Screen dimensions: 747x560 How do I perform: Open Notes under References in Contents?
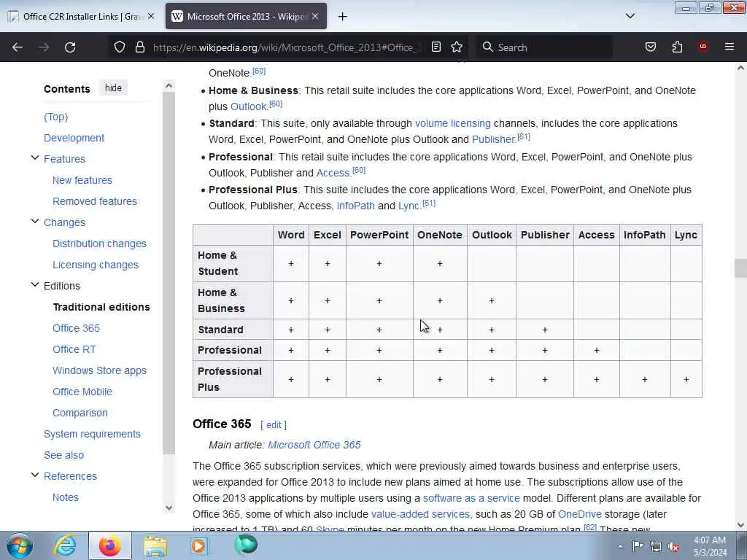click(66, 497)
